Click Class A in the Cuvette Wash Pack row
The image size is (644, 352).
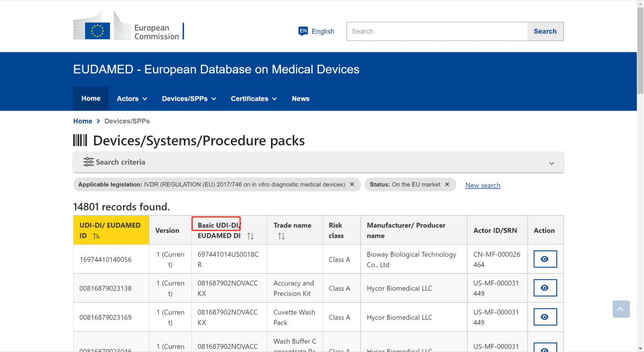(339, 317)
